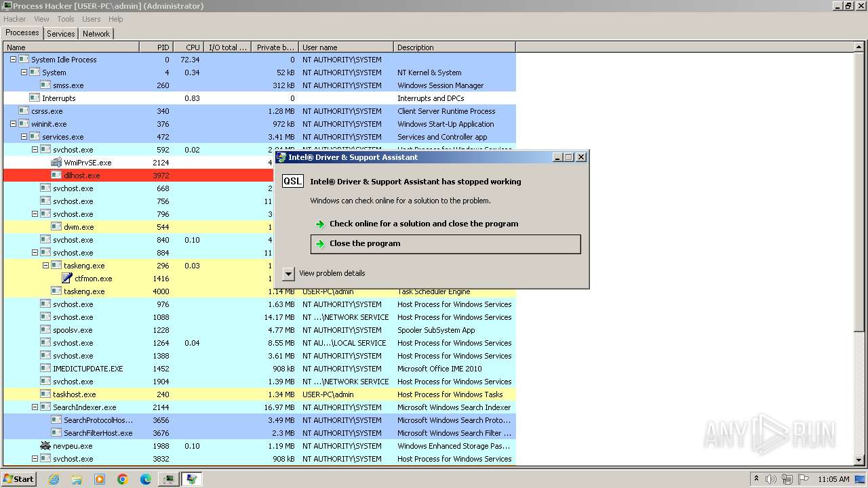Select the Intel Driver Assistant taskbar button
868x488 pixels.
tap(192, 479)
